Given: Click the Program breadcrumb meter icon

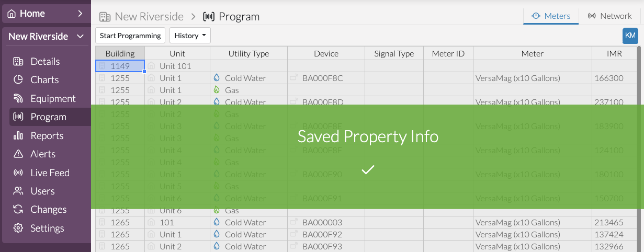Looking at the screenshot, I should [209, 17].
